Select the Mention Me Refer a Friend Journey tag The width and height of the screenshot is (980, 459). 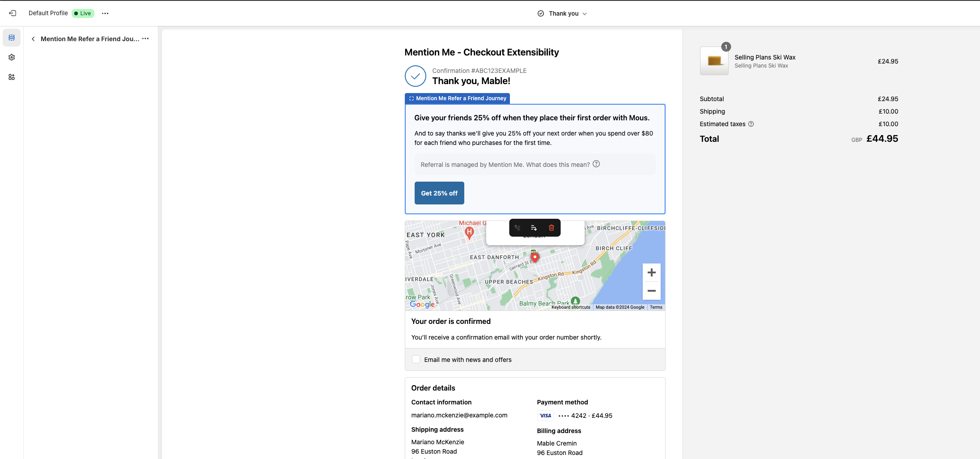point(457,98)
